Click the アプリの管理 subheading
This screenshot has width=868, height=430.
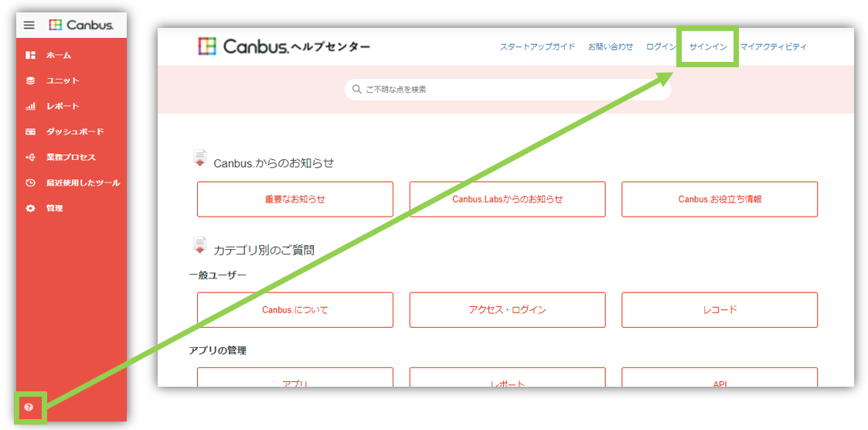coord(217,351)
